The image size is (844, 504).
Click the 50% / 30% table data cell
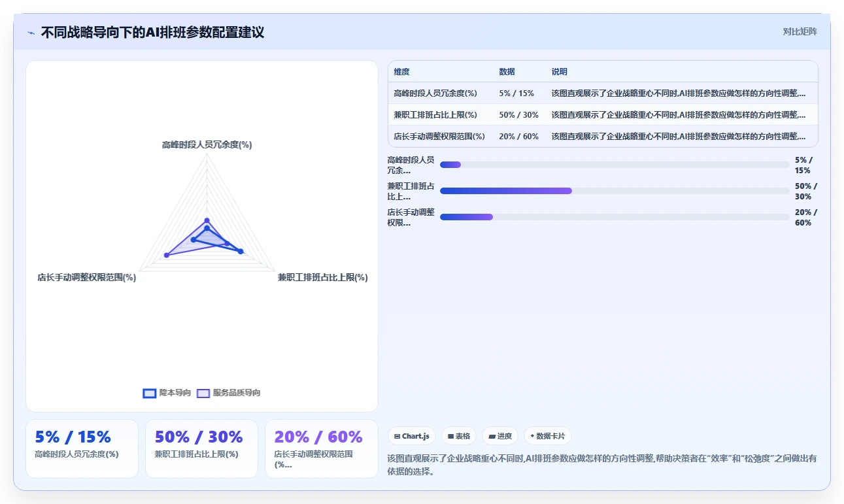tap(519, 115)
